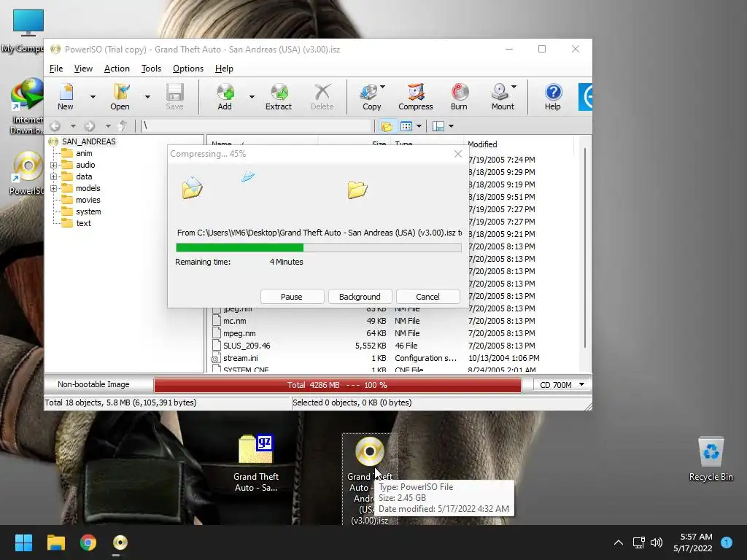Open the Mount button dropdown arrow
Screen dimensions: 747x560
tap(514, 87)
